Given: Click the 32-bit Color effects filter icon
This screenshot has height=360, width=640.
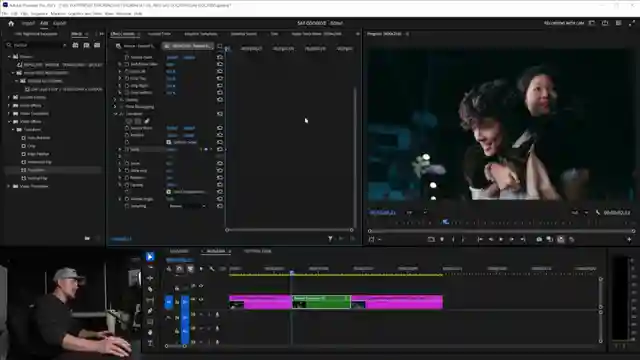Looking at the screenshot, I should pos(86,45).
